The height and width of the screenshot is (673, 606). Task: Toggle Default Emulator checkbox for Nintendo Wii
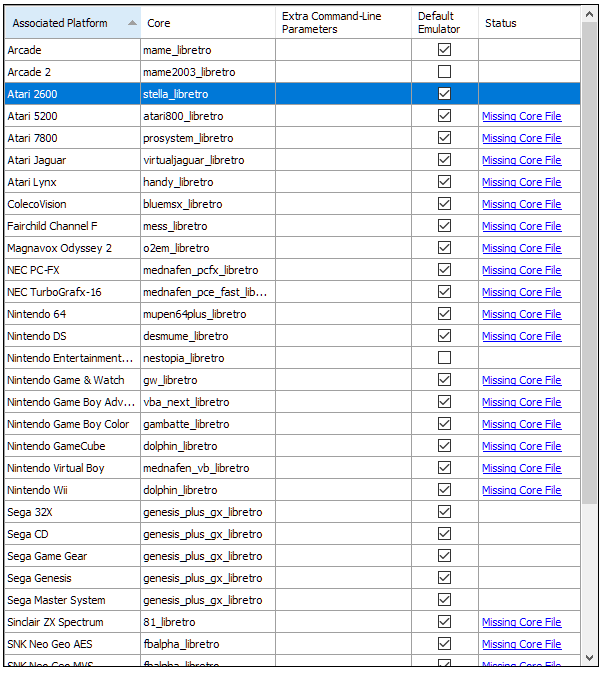coord(444,490)
